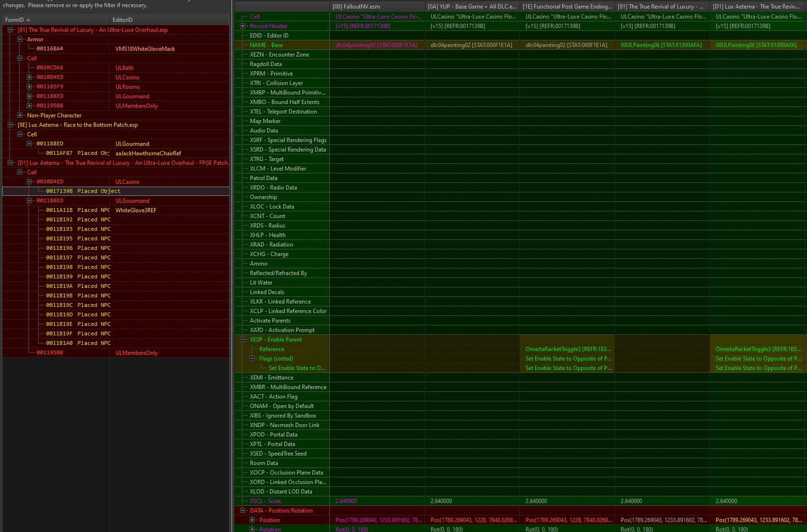Select the [D1] Lux Aeterna column header
Screen dimensions: 807x532
[x=758, y=7]
